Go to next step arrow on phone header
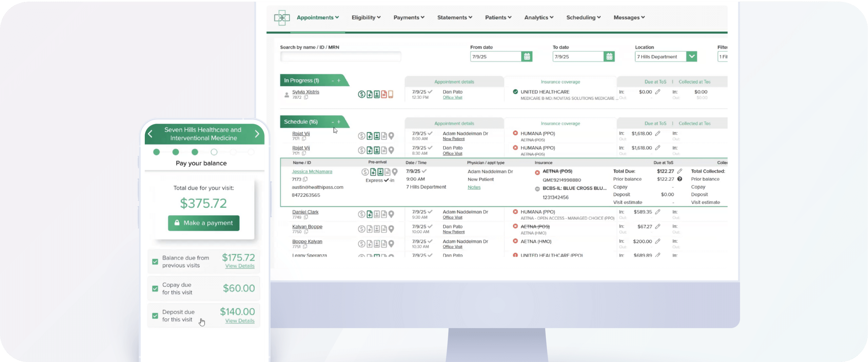Image resolution: width=868 pixels, height=362 pixels. [x=257, y=134]
